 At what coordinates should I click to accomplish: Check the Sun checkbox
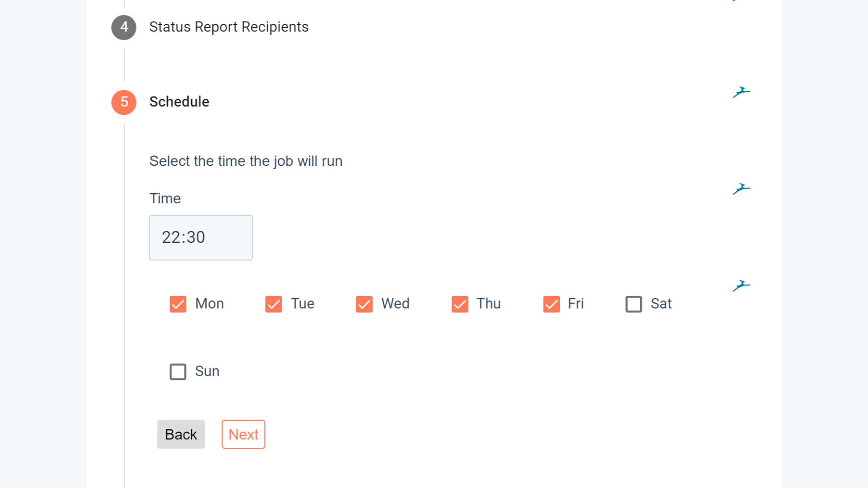pyautogui.click(x=178, y=371)
